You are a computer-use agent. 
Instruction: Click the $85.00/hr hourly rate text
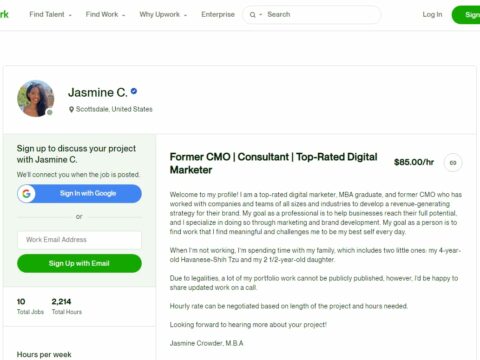click(x=414, y=162)
